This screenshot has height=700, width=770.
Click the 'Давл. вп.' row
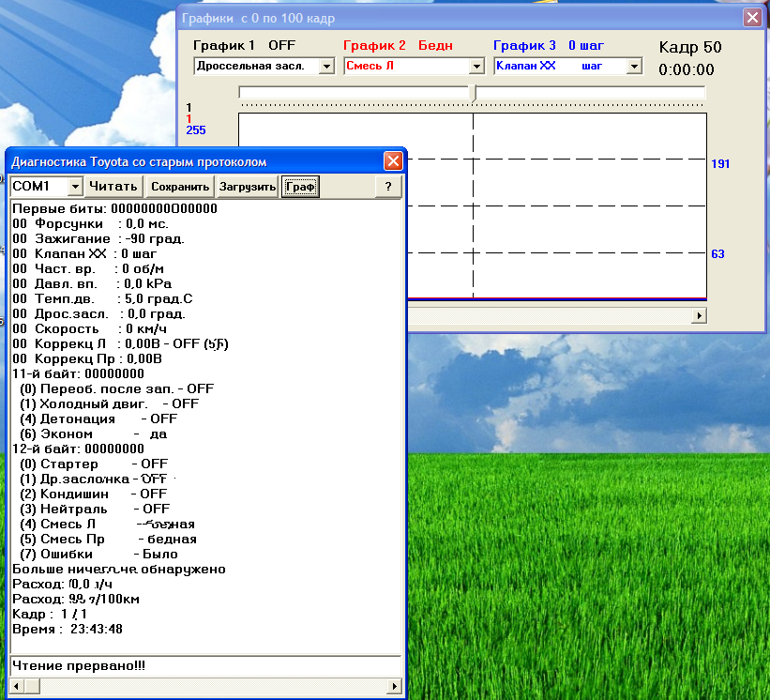pyautogui.click(x=92, y=284)
